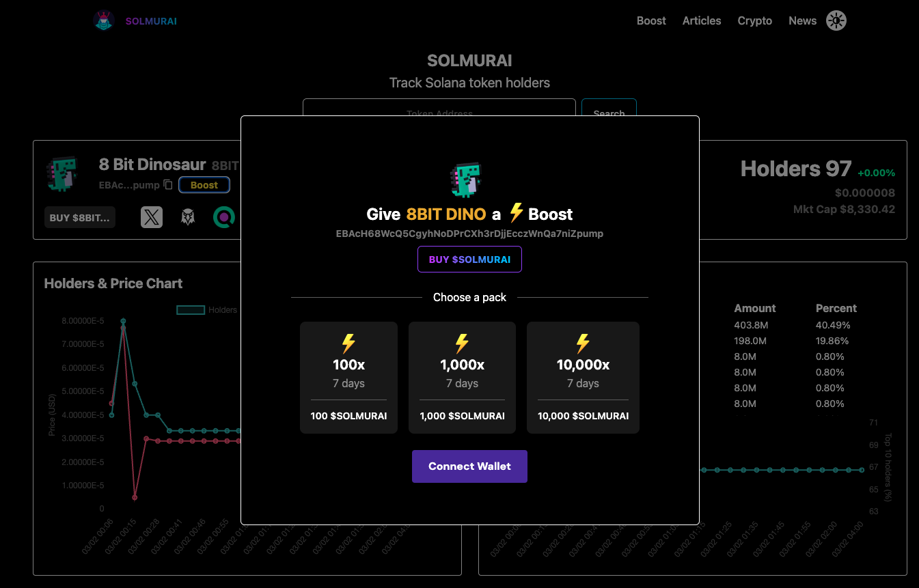919x588 pixels.
Task: Toggle Holders legend box in chart
Action: click(x=191, y=310)
